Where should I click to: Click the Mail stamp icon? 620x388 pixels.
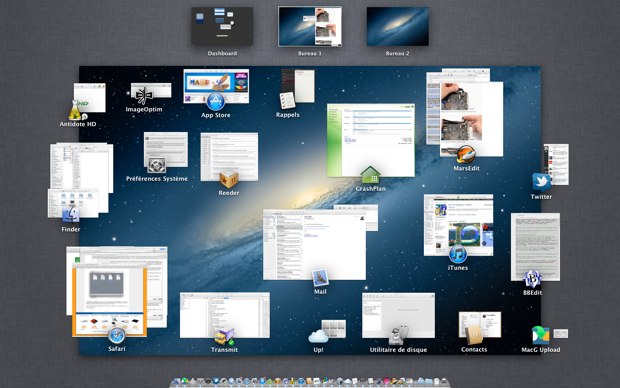click(x=320, y=278)
